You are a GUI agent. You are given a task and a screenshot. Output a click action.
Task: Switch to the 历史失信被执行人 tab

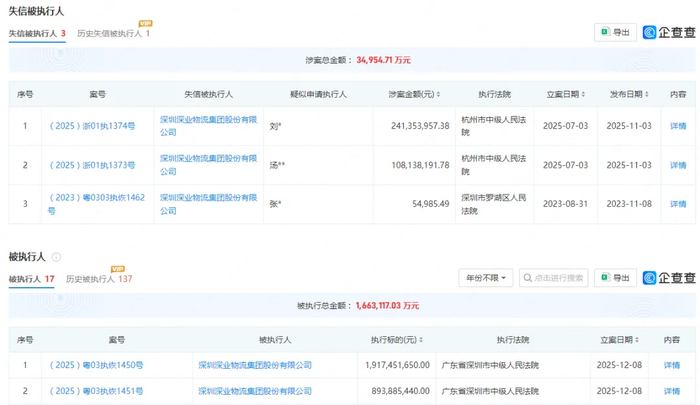coord(112,34)
